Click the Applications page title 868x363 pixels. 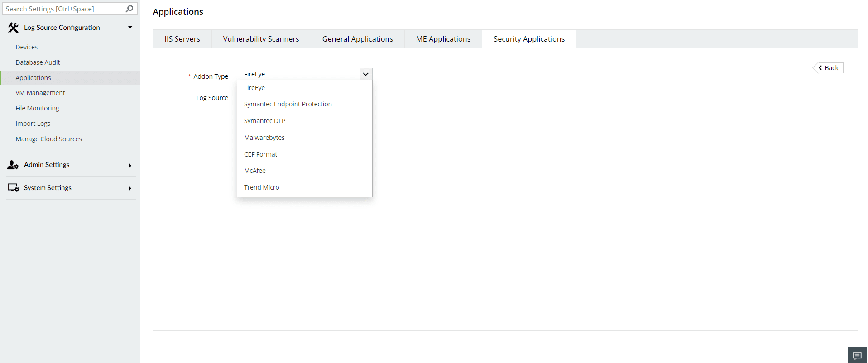[x=178, y=12]
